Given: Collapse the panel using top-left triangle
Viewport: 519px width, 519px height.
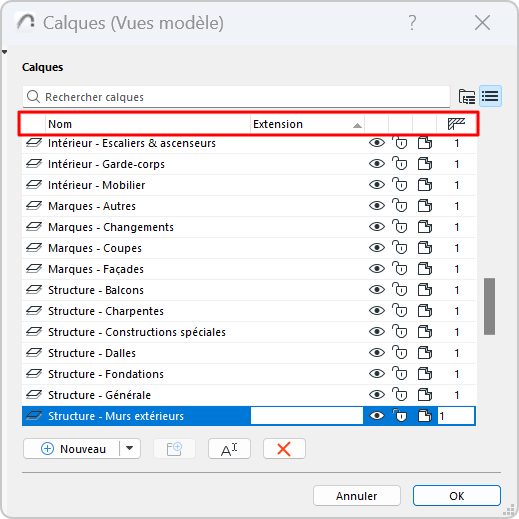Looking at the screenshot, I should pyautogui.click(x=4, y=52).
